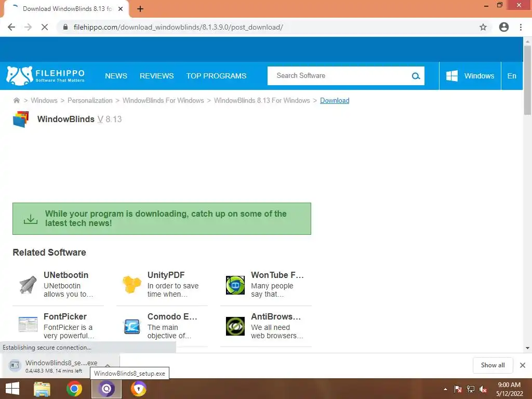Open the taskbar clock showing 9:00 AM
The image size is (532, 399).
509,389
